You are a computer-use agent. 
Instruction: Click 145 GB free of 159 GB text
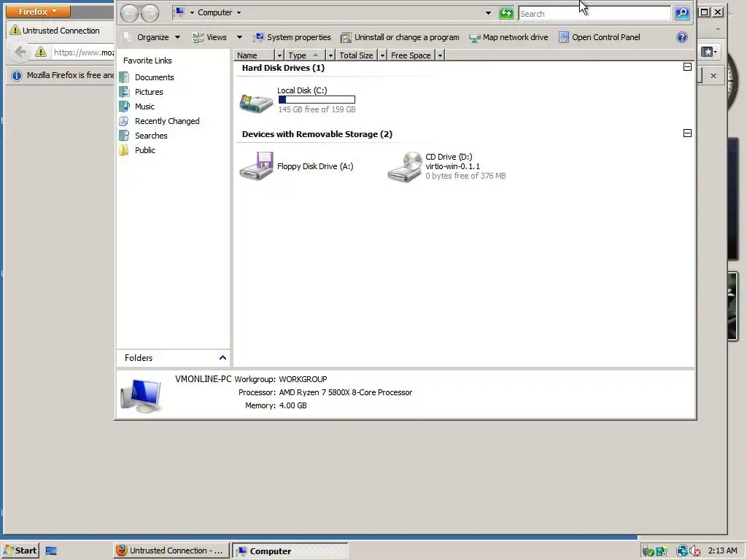click(x=317, y=109)
